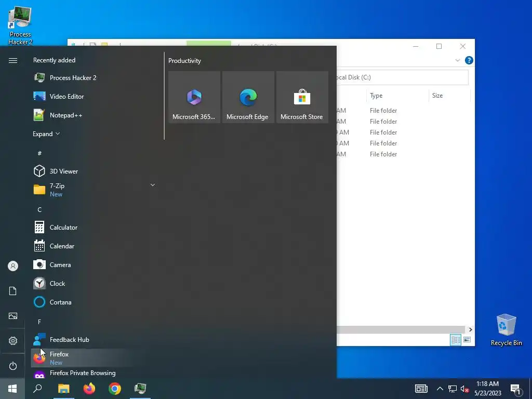
Task: Click the Windows Start button
Action: coord(12,389)
